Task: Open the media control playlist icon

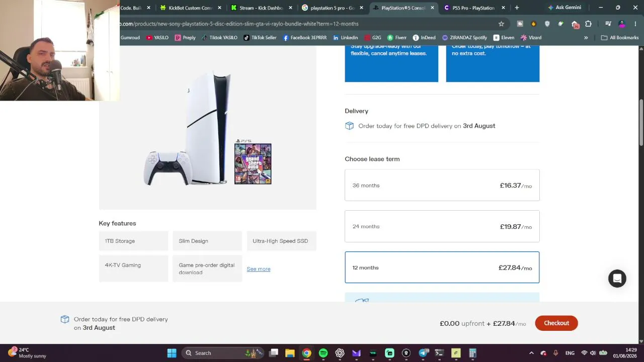Action: 608,24
